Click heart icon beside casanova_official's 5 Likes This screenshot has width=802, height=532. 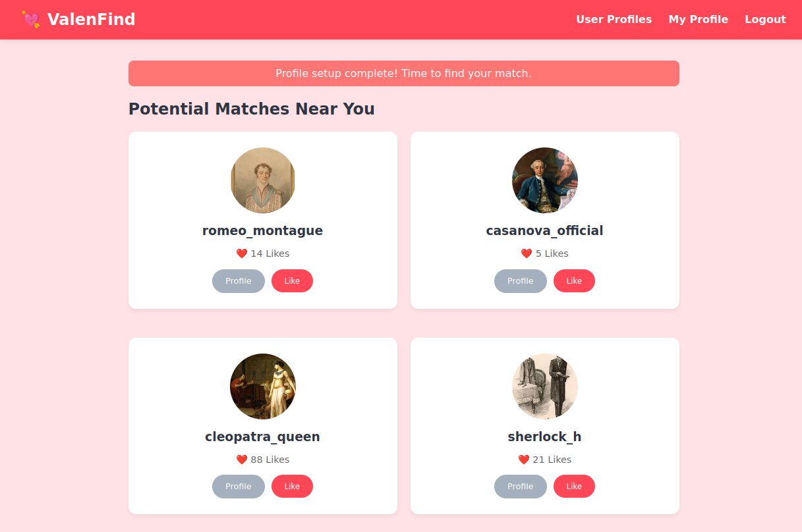click(x=527, y=253)
